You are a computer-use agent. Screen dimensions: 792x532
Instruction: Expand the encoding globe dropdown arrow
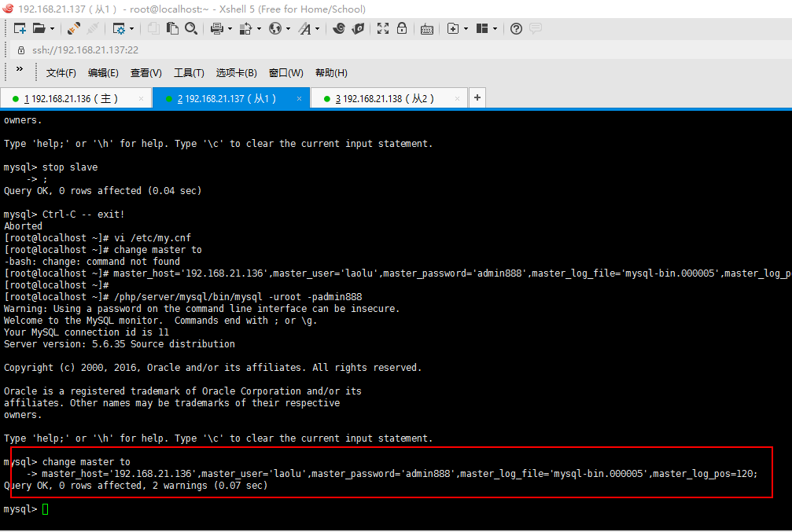pos(288,29)
